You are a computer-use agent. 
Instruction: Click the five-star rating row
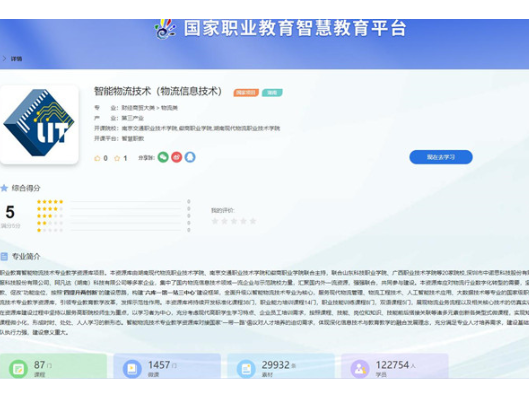click(x=114, y=202)
